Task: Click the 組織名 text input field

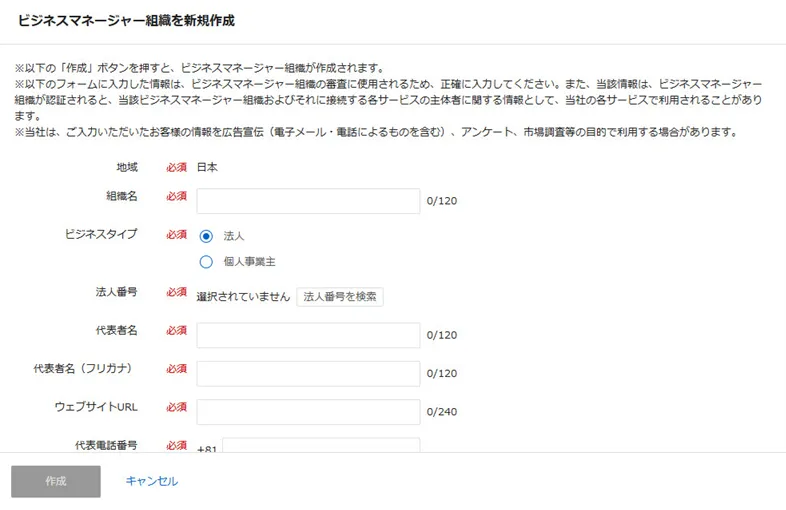Action: [308, 201]
